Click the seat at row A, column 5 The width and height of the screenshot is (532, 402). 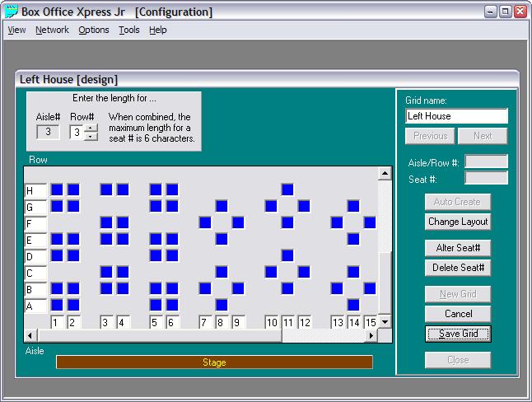pos(156,305)
